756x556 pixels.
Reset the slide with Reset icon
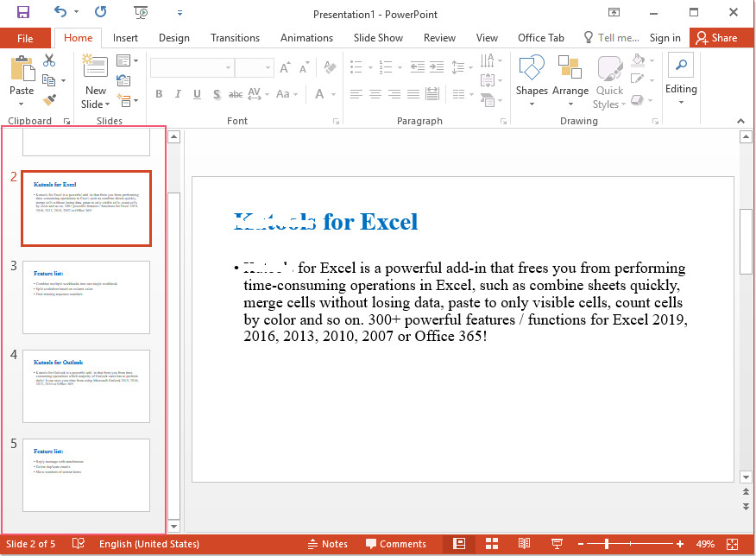tap(123, 80)
